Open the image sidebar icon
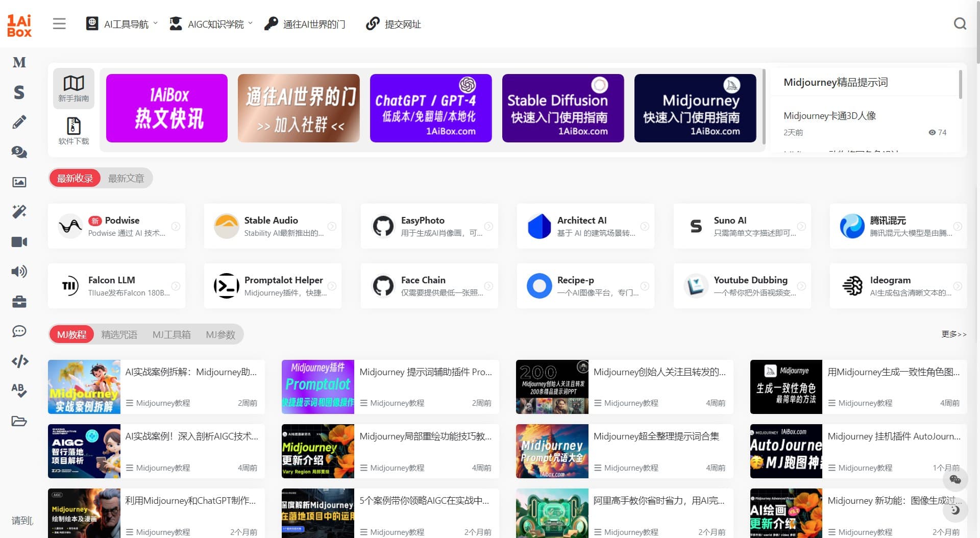This screenshot has width=980, height=538. click(x=19, y=182)
